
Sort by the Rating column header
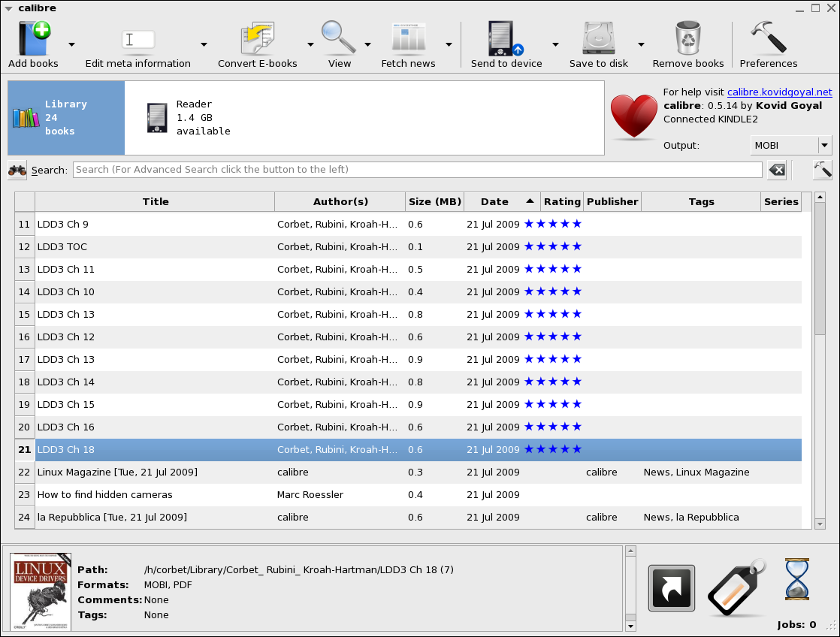[562, 201]
